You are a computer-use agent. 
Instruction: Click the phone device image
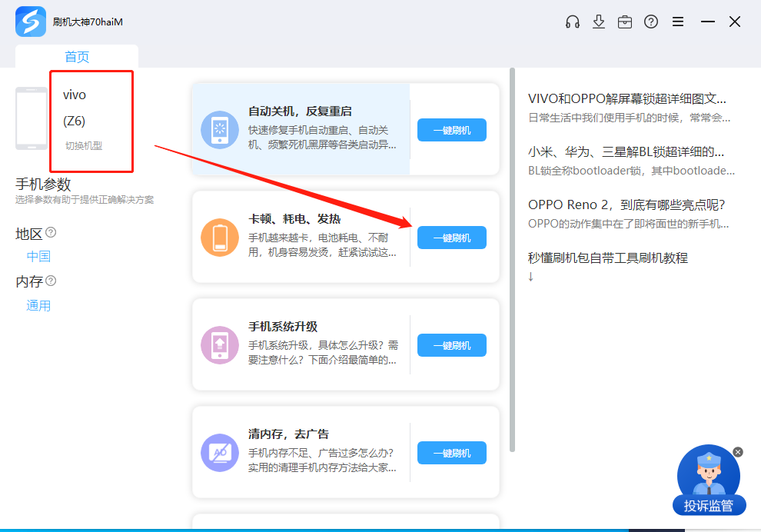[x=32, y=118]
